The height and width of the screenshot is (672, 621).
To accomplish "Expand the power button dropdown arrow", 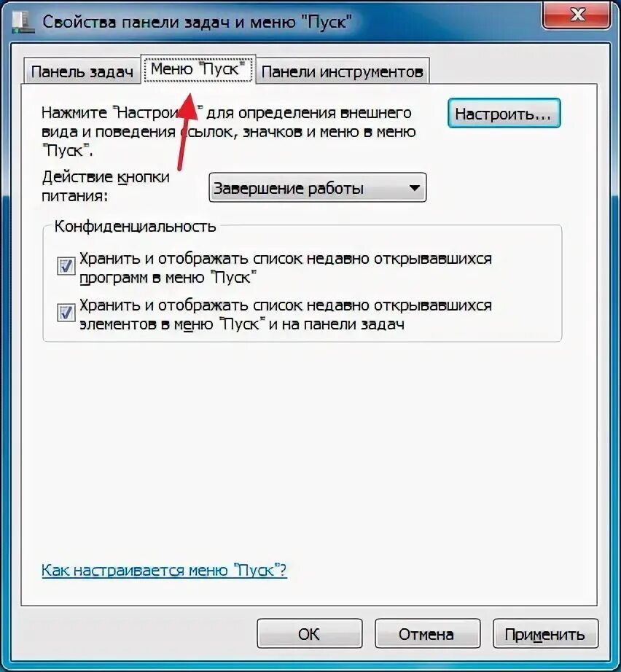I will click(414, 188).
